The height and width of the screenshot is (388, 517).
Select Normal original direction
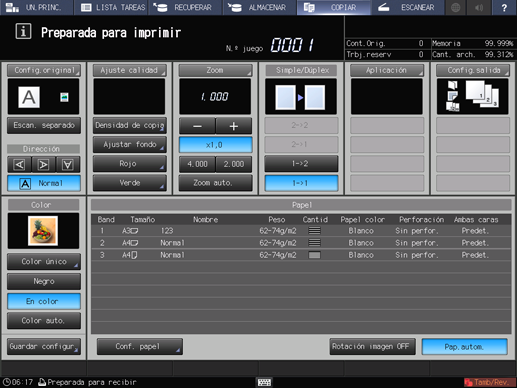(44, 183)
